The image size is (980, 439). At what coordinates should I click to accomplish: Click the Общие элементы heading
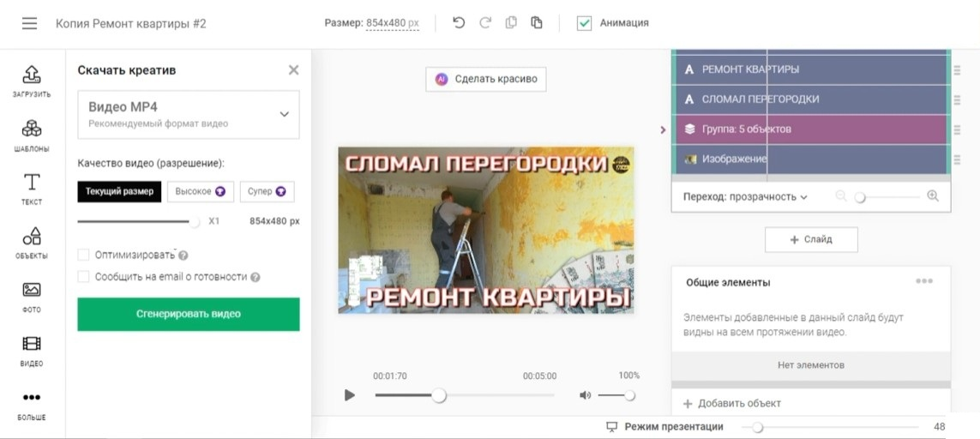click(x=728, y=283)
